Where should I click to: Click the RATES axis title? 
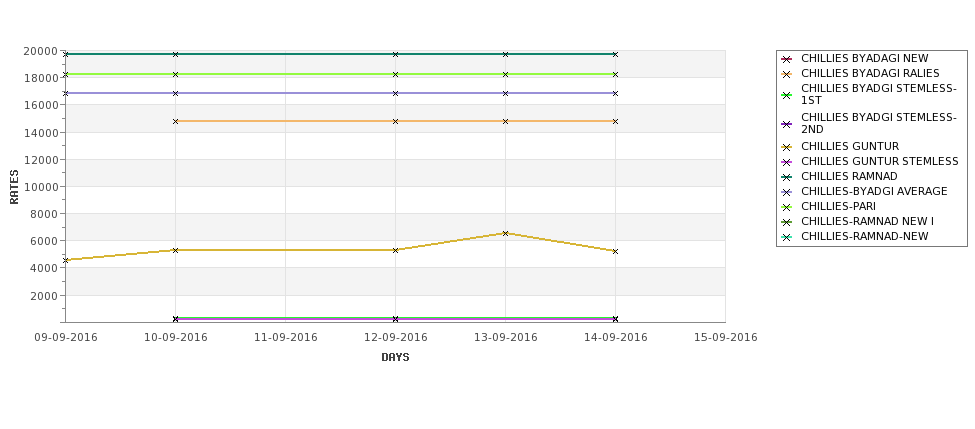click(14, 187)
